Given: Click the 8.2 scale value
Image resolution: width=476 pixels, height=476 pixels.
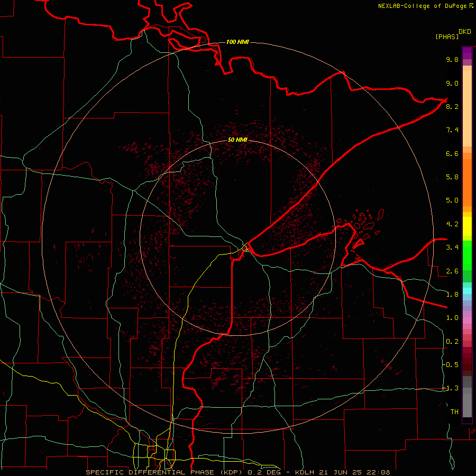Looking at the screenshot, I should point(452,107).
